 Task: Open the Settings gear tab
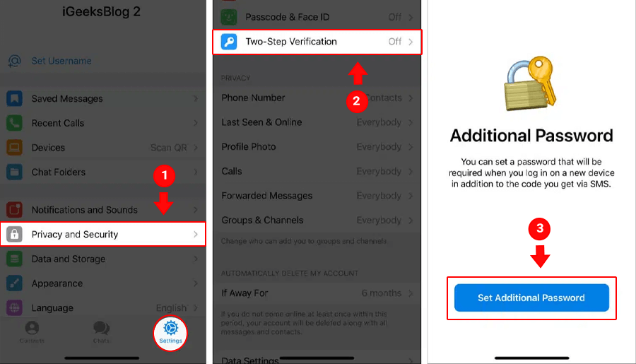pyautogui.click(x=170, y=333)
